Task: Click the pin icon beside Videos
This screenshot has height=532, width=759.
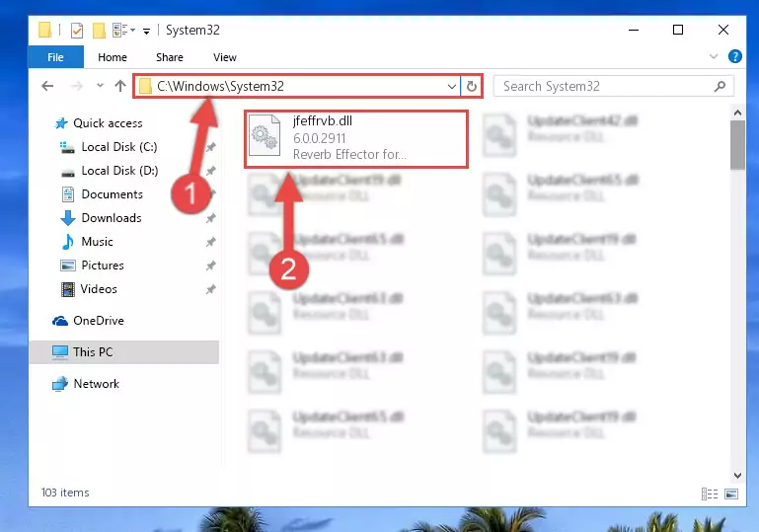Action: click(x=210, y=289)
